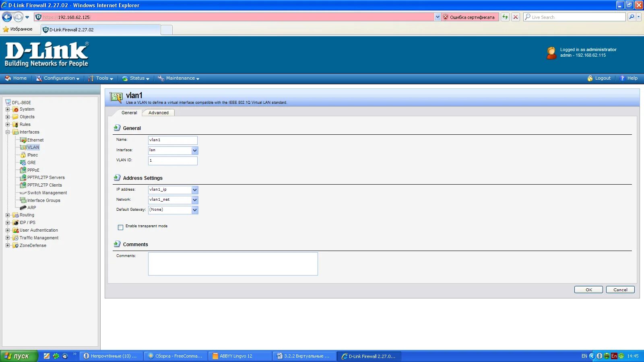This screenshot has height=362, width=644.
Task: Click the ZoneDefense folder icon
Action: [x=16, y=245]
